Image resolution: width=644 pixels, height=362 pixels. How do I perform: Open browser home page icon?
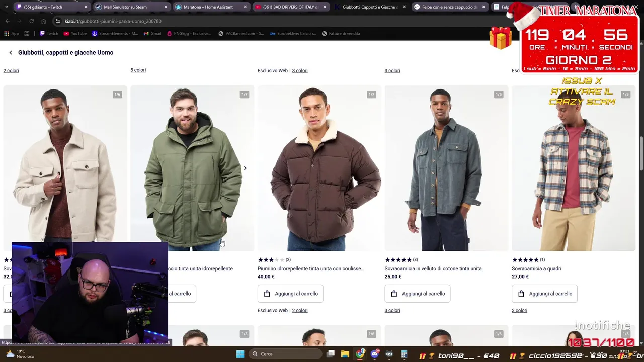43,21
